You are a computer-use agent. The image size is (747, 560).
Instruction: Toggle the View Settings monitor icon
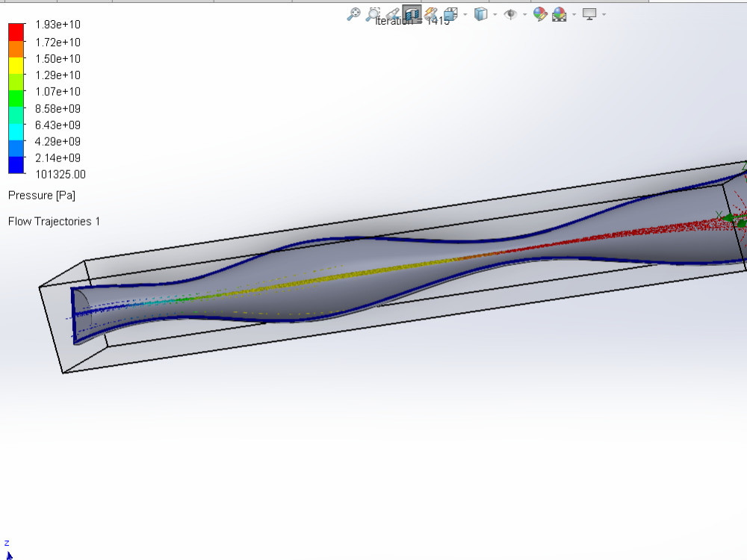point(589,13)
